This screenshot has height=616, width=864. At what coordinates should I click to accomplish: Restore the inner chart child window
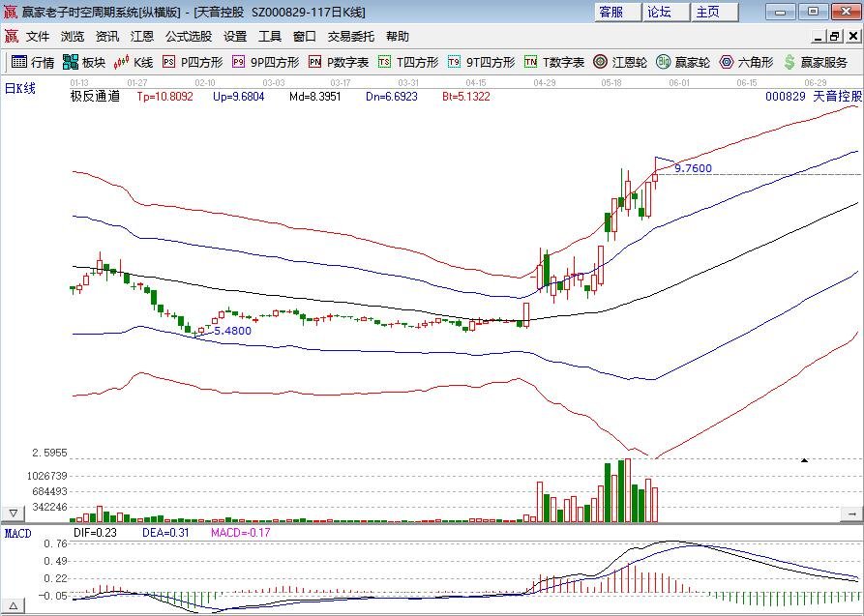tap(835, 37)
